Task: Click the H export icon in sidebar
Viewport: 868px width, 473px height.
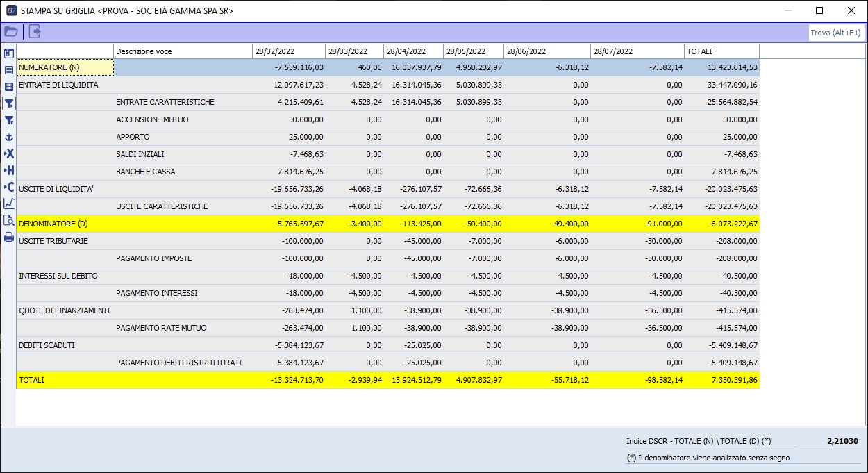Action: coord(9,170)
